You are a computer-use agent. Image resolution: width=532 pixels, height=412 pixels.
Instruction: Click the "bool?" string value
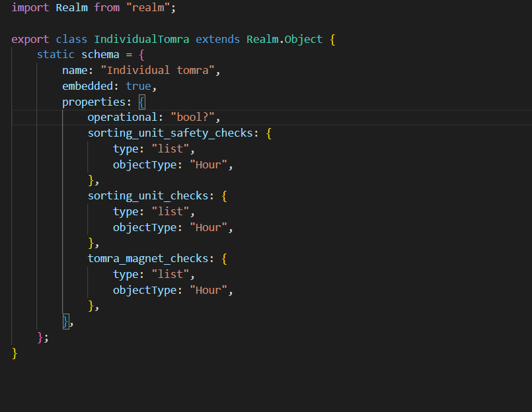click(195, 118)
